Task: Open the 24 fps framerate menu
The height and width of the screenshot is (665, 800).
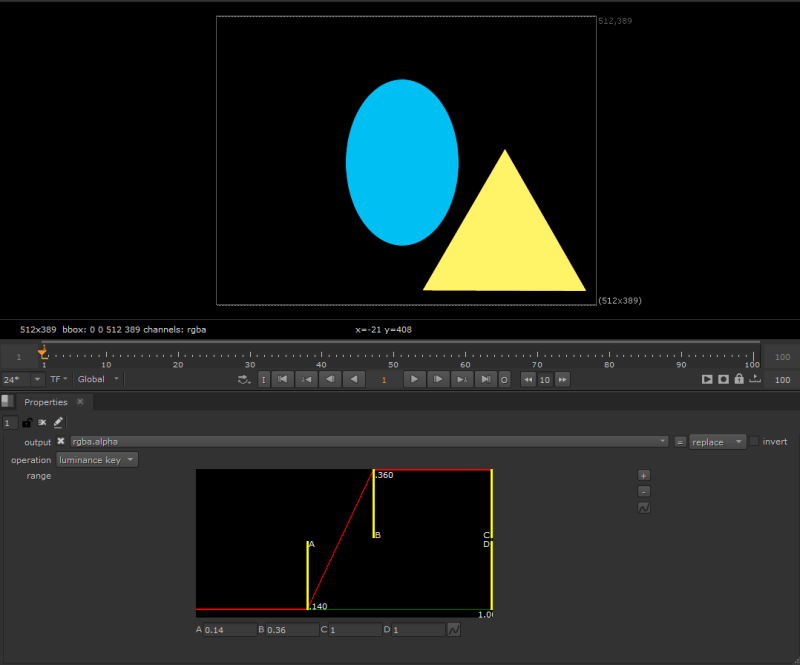Action: click(x=18, y=379)
